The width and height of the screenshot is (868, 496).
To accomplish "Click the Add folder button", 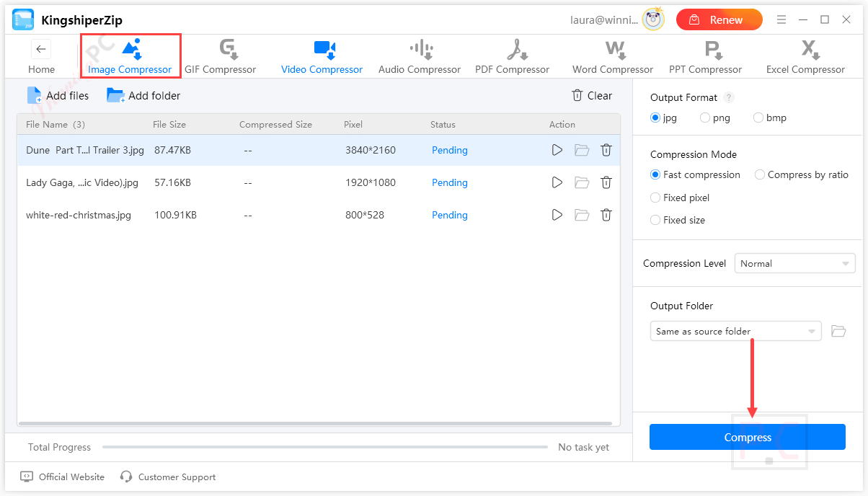I will [143, 95].
